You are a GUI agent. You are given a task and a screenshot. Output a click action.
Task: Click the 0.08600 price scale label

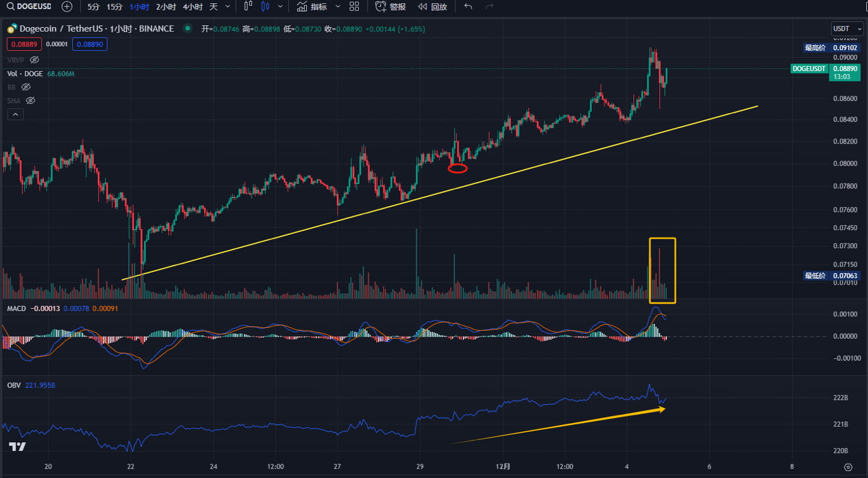(845, 99)
